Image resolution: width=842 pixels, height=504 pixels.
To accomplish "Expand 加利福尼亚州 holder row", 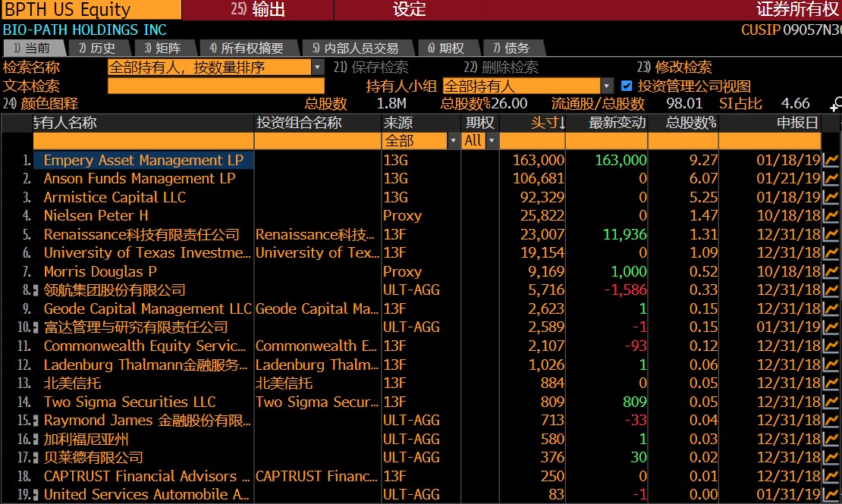I will tap(36, 440).
